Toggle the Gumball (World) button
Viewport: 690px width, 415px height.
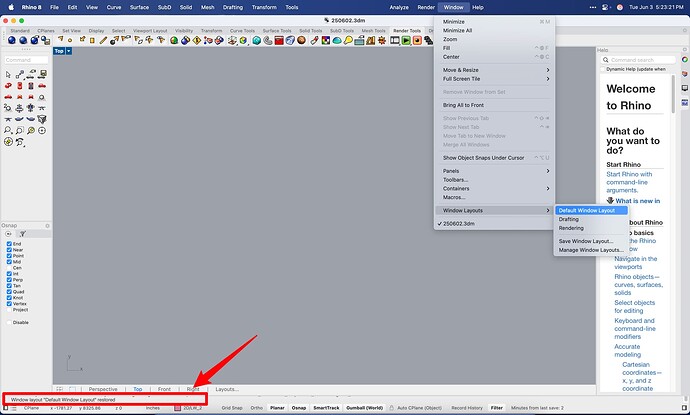click(365, 408)
